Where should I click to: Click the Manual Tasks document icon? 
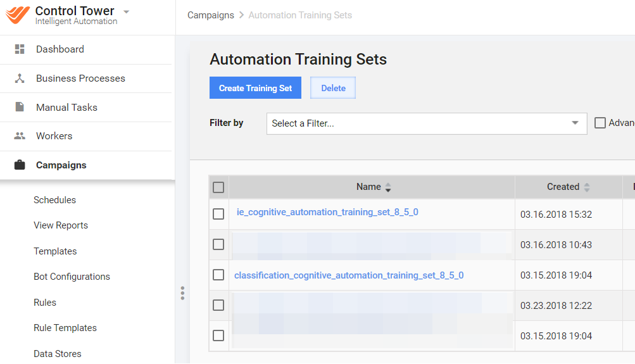[20, 107]
